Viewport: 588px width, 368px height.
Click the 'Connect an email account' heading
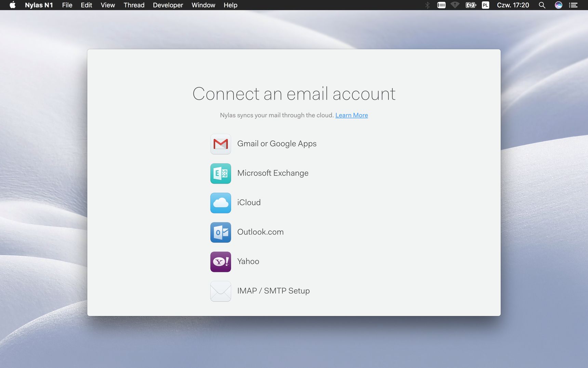point(294,94)
